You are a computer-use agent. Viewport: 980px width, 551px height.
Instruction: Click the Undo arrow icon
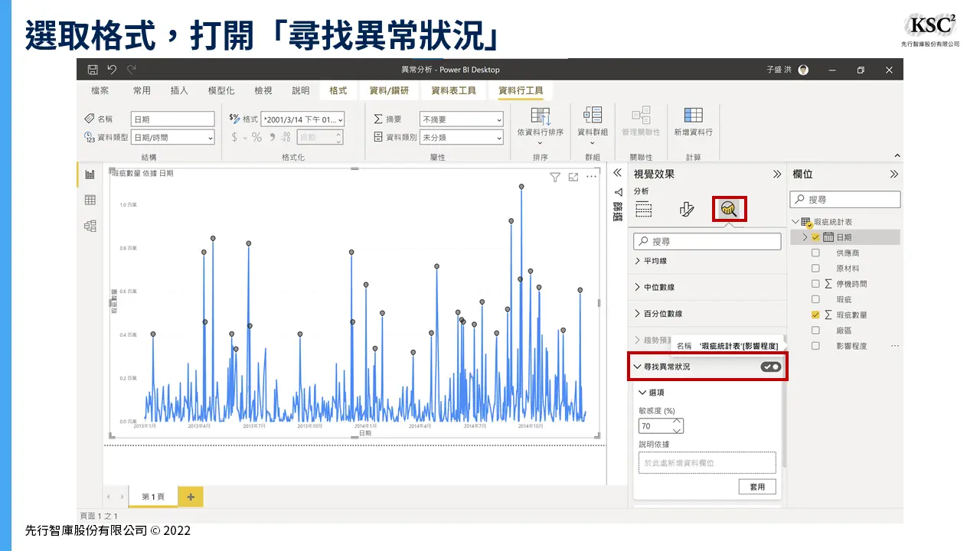[x=112, y=70]
